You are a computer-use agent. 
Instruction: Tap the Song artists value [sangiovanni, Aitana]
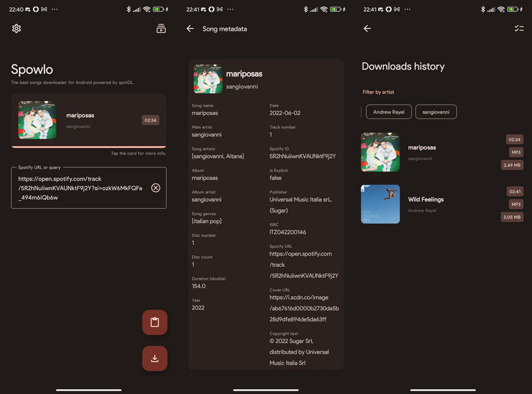coord(218,156)
